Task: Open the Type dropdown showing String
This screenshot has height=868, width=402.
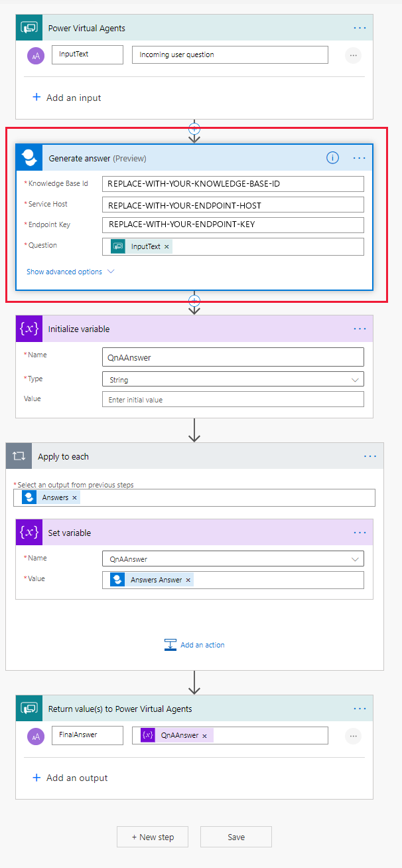Action: 233,379
